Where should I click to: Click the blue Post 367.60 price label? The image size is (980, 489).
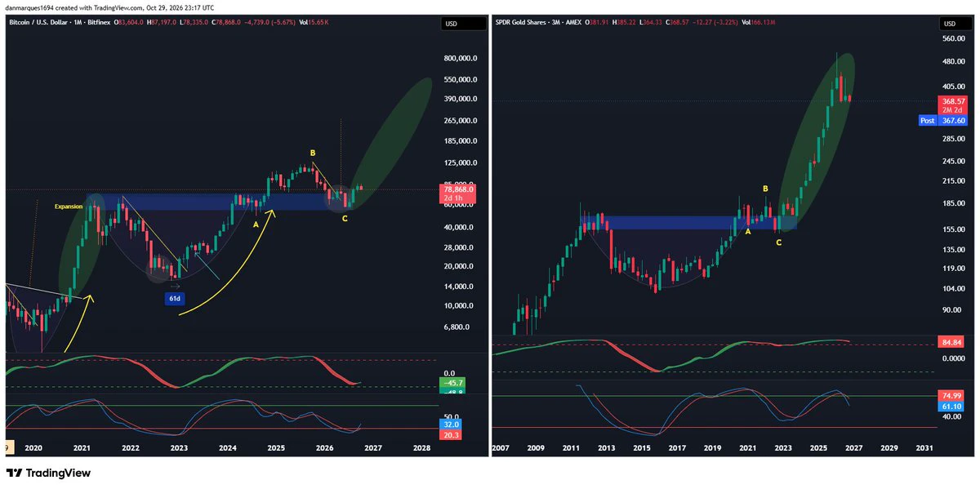point(944,120)
